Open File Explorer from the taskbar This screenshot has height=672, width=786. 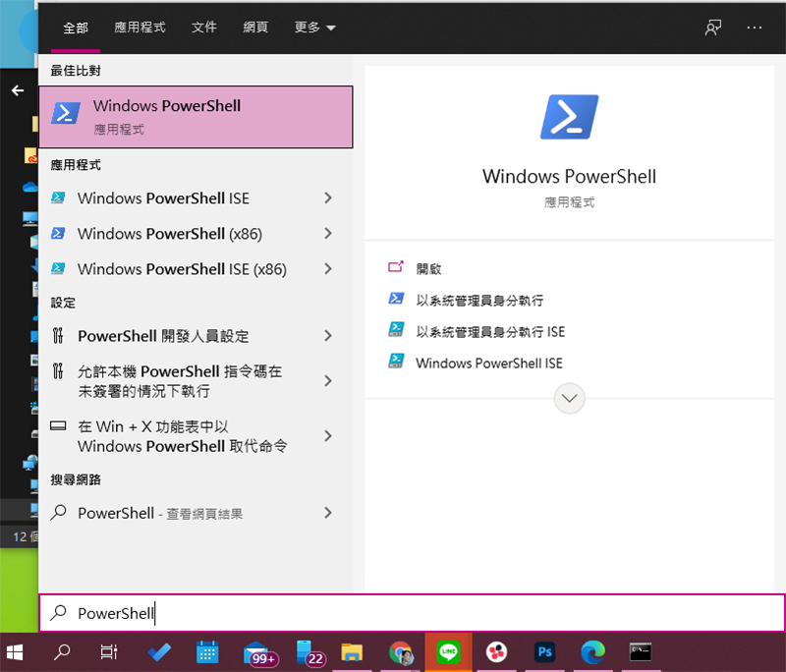coord(352,652)
